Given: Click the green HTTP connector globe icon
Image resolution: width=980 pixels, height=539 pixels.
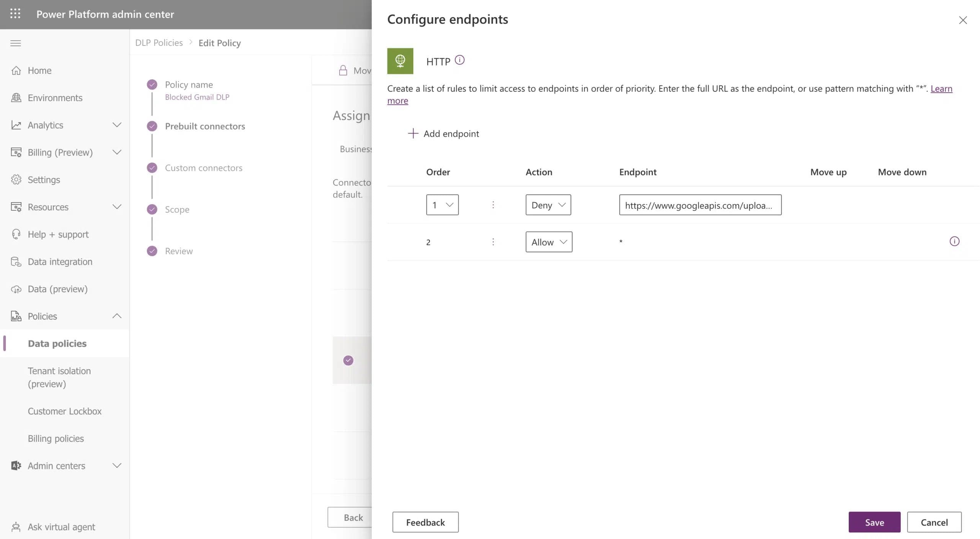Looking at the screenshot, I should click(400, 61).
